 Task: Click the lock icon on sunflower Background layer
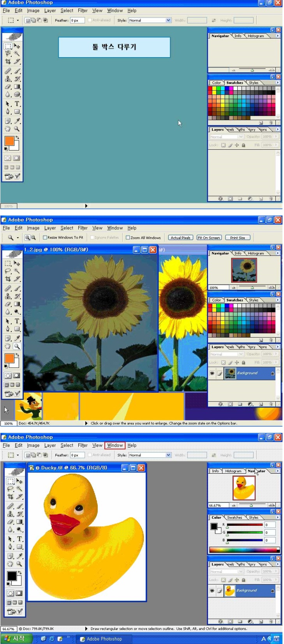point(273,373)
